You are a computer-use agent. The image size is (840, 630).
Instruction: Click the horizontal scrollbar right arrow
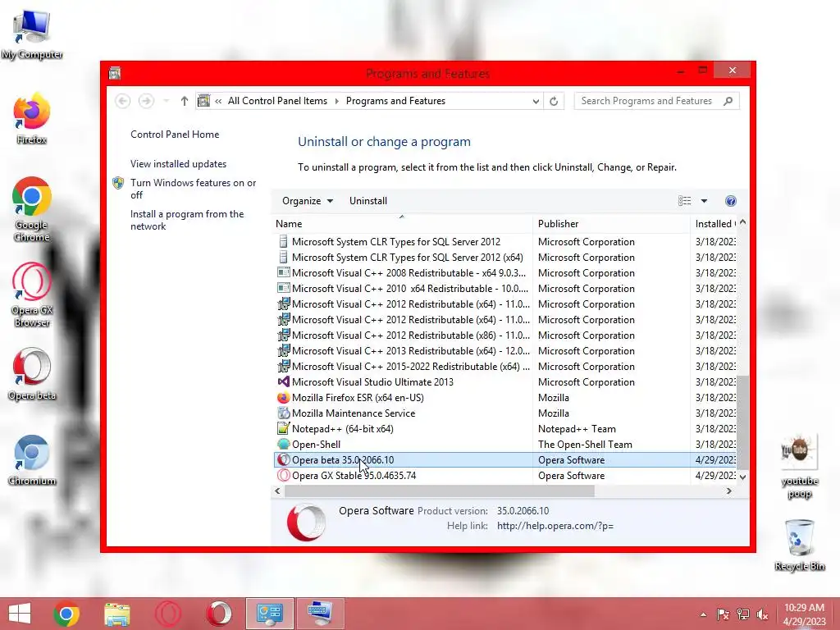pyautogui.click(x=729, y=491)
